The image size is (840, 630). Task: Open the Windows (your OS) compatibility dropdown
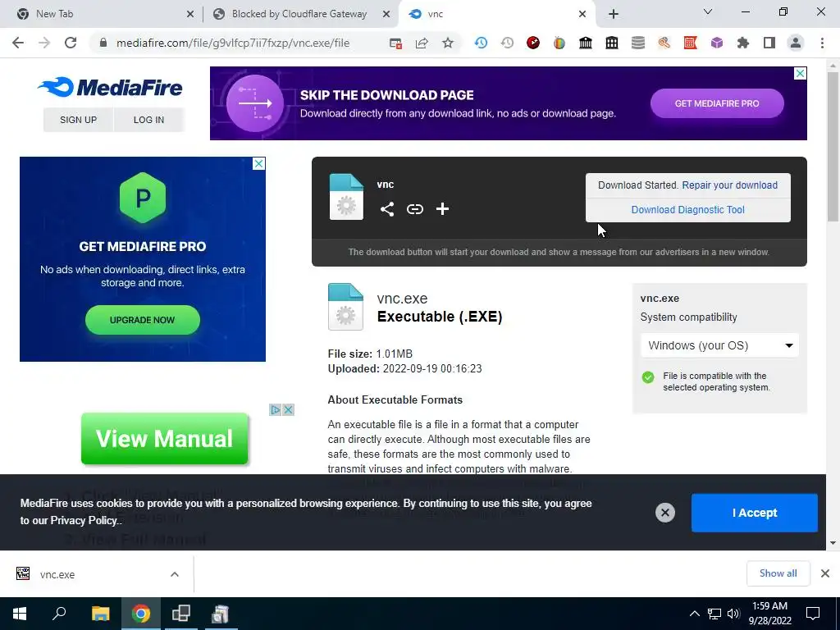(720, 345)
